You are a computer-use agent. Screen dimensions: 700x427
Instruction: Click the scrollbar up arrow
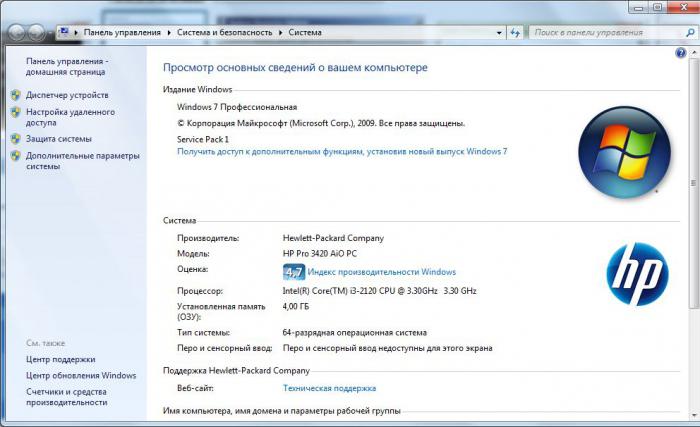694,53
